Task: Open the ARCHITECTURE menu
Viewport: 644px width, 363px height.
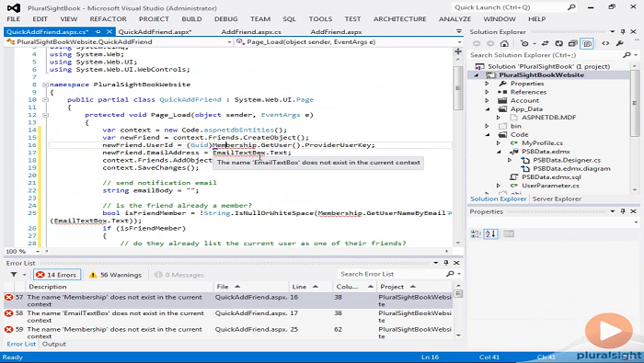Action: 399,19
